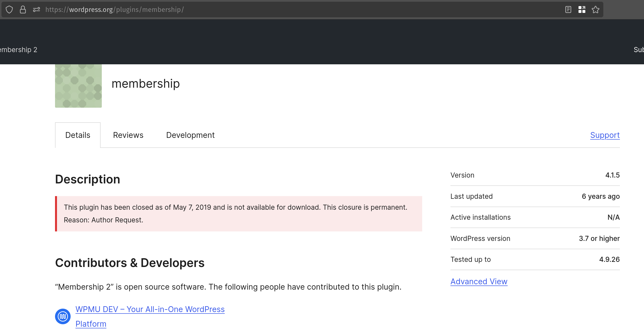Click the red plugin closure notice

(x=239, y=214)
